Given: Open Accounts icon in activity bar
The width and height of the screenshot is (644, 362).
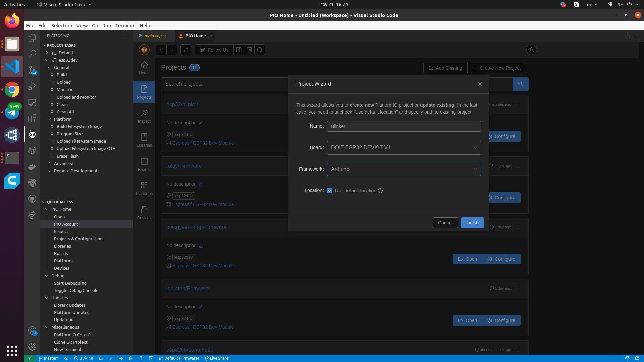Looking at the screenshot, I should tap(32, 331).
